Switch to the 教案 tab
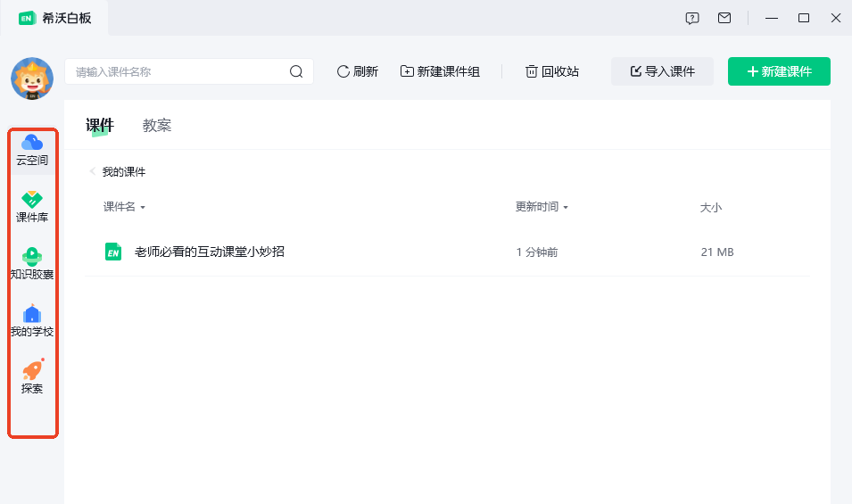The image size is (852, 504). (x=157, y=126)
